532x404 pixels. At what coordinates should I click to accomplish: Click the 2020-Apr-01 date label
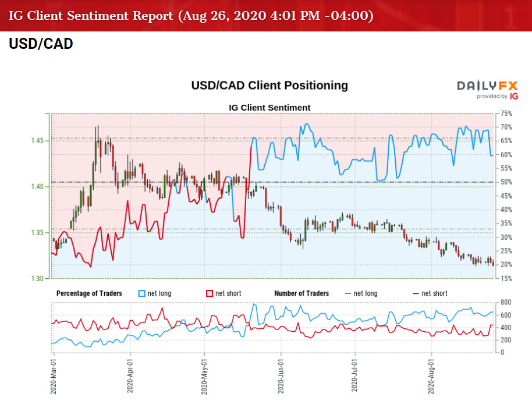(x=130, y=377)
